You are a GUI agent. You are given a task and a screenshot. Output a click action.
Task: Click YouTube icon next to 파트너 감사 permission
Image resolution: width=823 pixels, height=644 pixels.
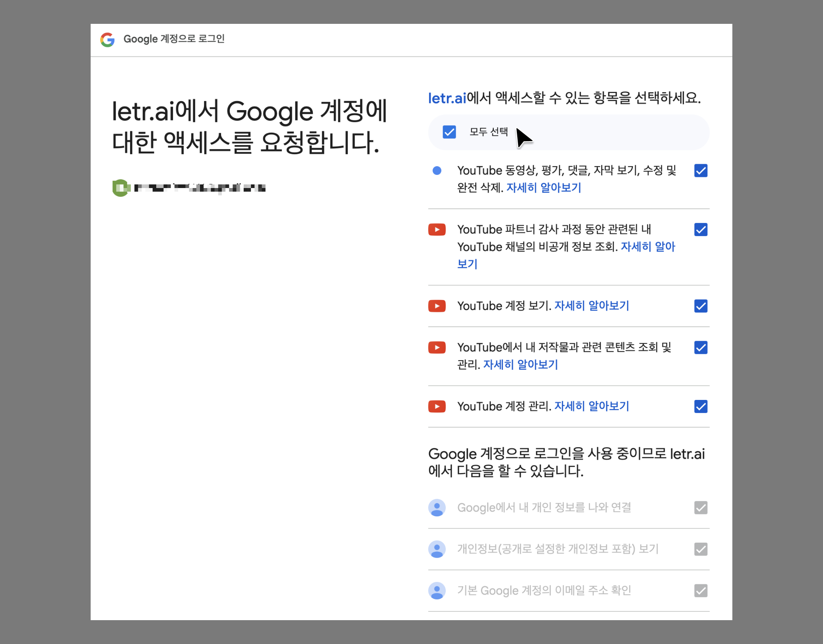[x=437, y=229]
